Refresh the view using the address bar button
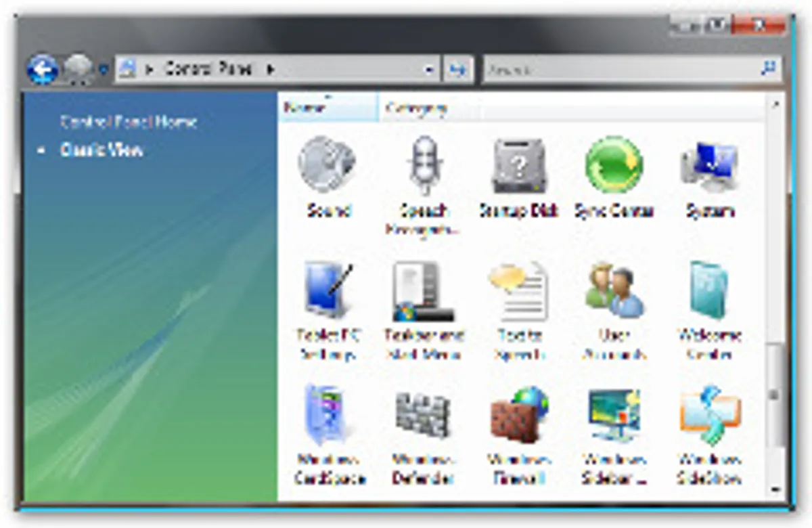The height and width of the screenshot is (528, 812). (x=458, y=69)
